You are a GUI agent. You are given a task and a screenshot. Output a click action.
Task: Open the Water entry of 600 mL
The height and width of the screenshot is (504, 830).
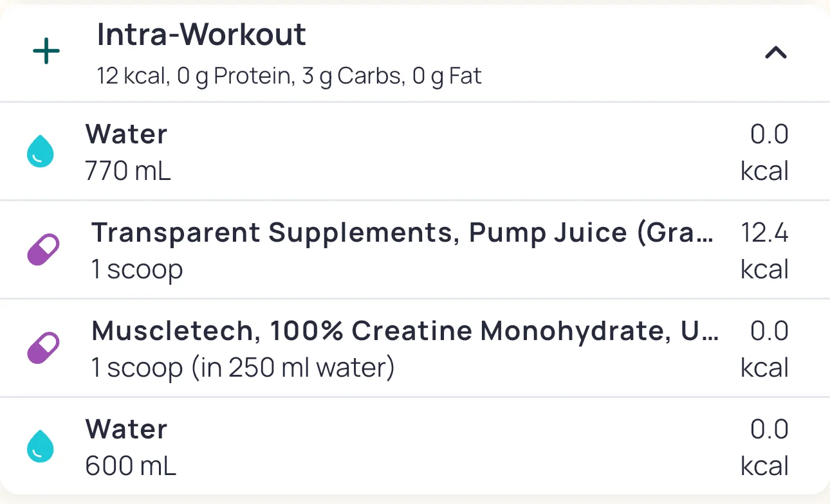pos(127,429)
